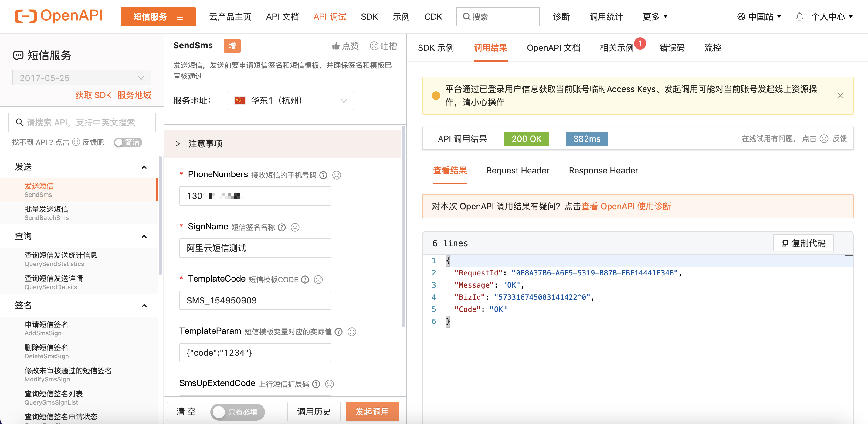
Task: Expand the 注意事项 section
Action: (x=282, y=144)
